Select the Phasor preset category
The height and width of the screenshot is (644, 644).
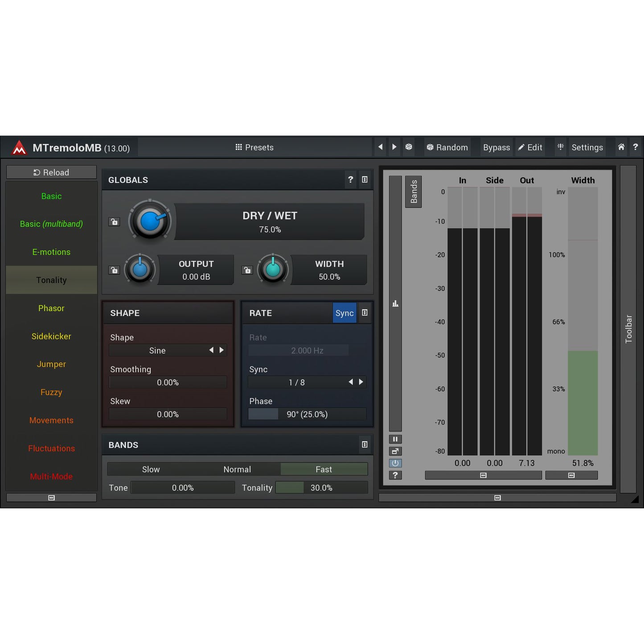pos(51,308)
